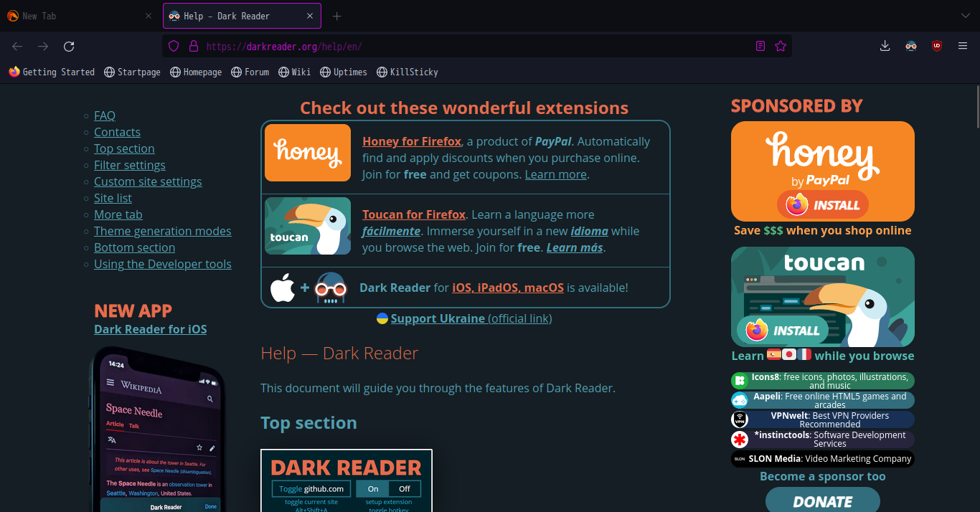The width and height of the screenshot is (980, 512).
Task: Open the downloads panel
Action: (885, 46)
